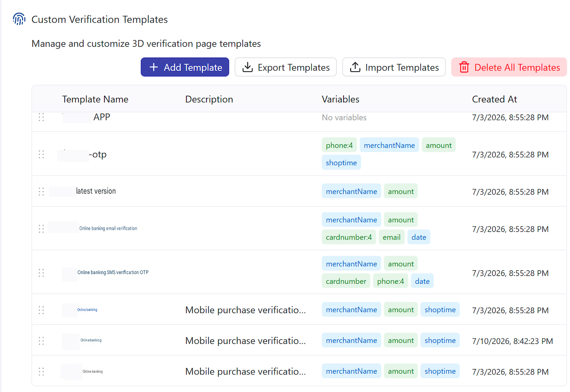The image size is (570, 392).
Task: Click the shoptime tag in the -otp row
Action: [x=341, y=163]
